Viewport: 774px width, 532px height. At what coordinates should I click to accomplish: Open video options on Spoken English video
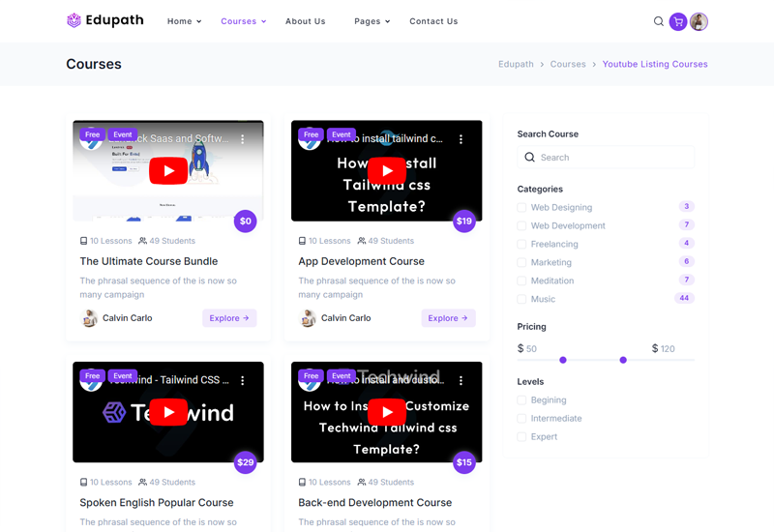point(243,380)
